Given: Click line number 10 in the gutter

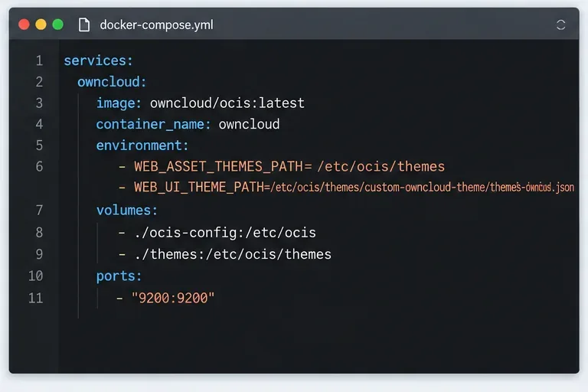Looking at the screenshot, I should click(x=36, y=276).
